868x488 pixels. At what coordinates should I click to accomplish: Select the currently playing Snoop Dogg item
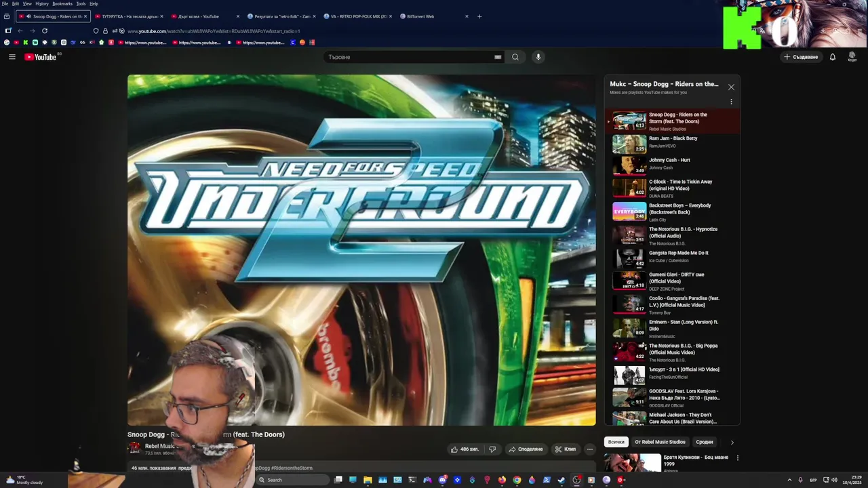click(x=671, y=121)
